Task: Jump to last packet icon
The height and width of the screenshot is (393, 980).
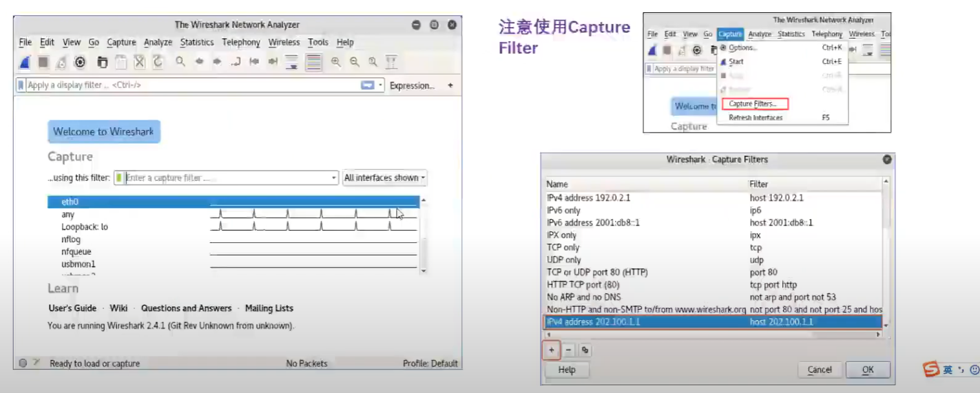Action: 273,62
